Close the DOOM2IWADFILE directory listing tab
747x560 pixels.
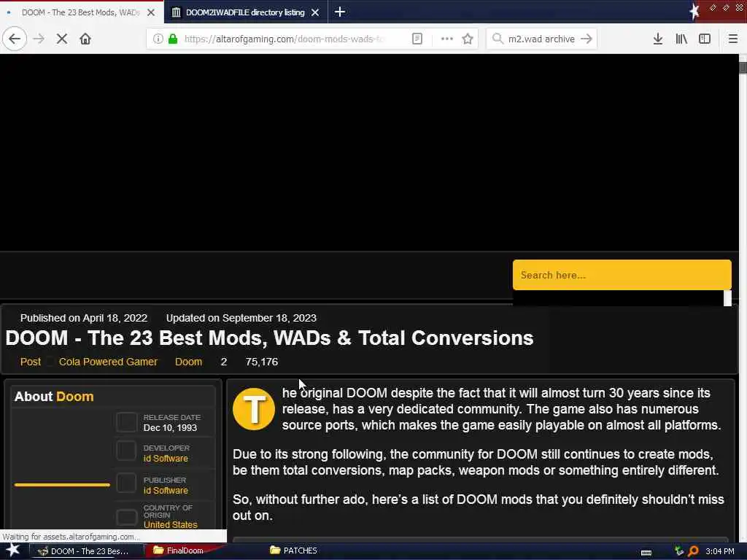pyautogui.click(x=315, y=12)
